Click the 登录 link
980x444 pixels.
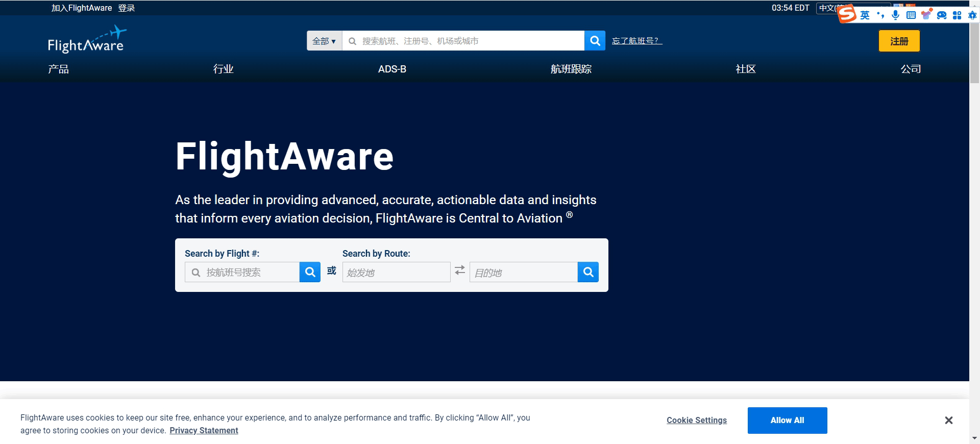pos(127,8)
